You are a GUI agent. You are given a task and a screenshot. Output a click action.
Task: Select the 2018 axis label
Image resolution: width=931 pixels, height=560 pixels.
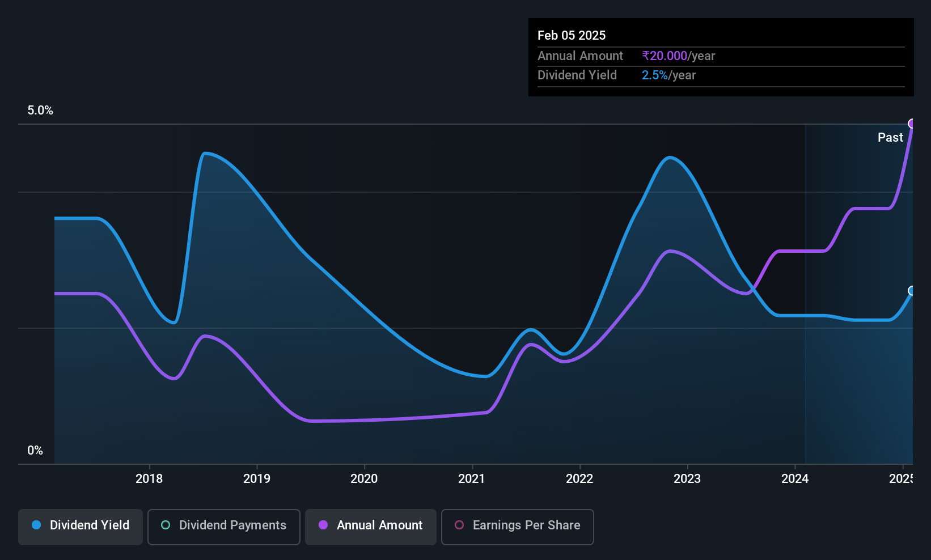[x=149, y=479]
